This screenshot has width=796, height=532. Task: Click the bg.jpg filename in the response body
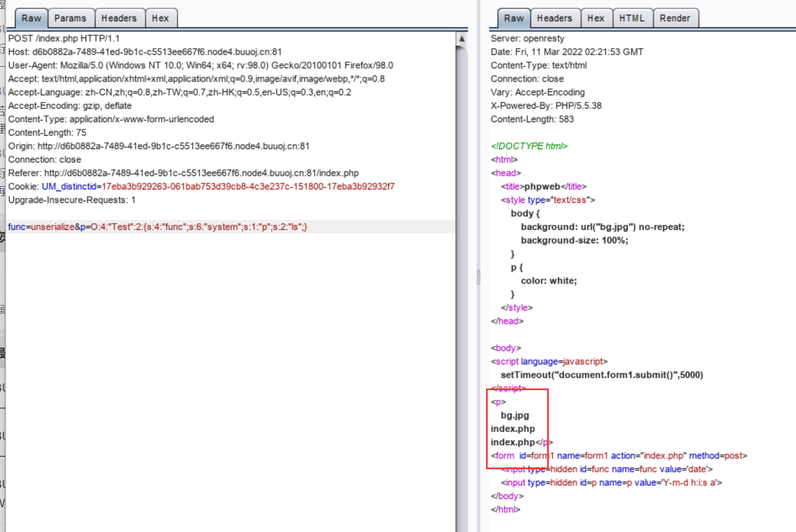(x=514, y=415)
